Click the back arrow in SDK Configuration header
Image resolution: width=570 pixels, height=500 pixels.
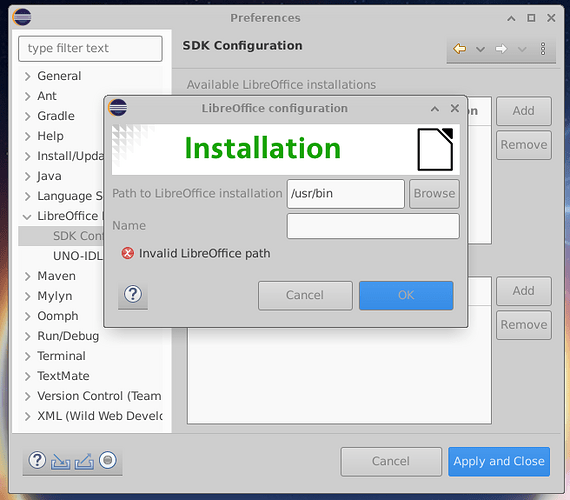point(459,48)
